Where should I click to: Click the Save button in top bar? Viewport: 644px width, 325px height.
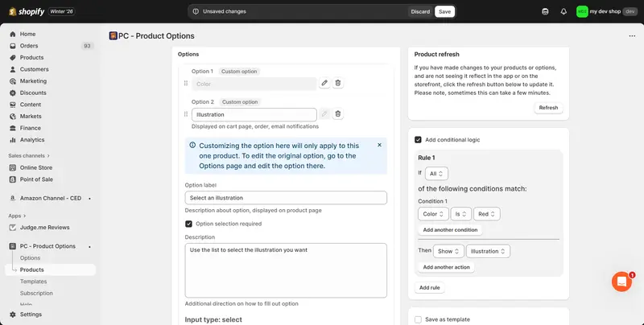[x=444, y=11]
